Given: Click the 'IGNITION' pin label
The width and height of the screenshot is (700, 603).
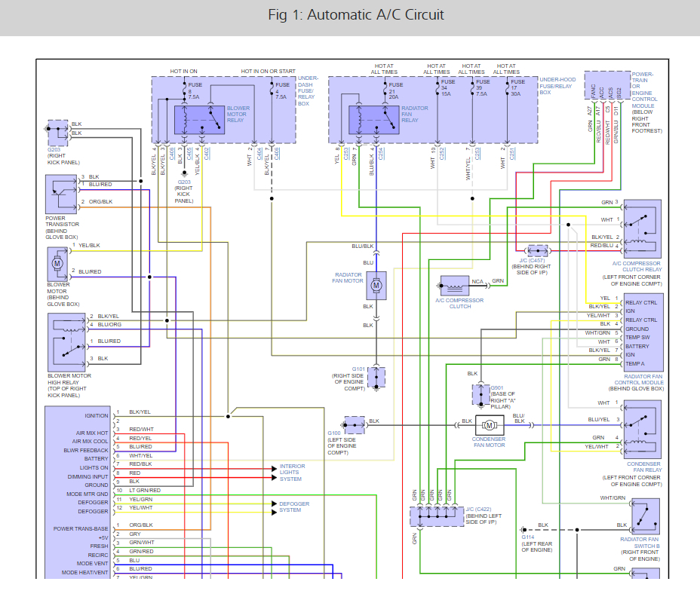Looking at the screenshot, I should tap(97, 415).
